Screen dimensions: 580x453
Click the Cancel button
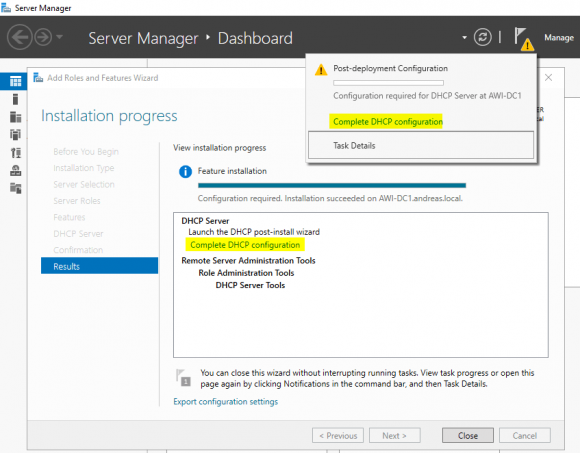click(x=525, y=436)
